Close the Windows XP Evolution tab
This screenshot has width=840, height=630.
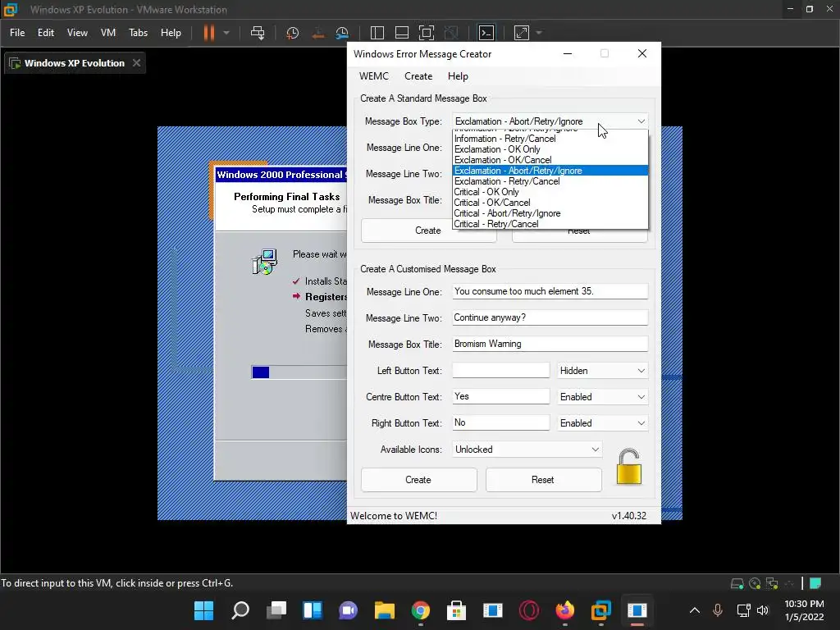point(137,63)
